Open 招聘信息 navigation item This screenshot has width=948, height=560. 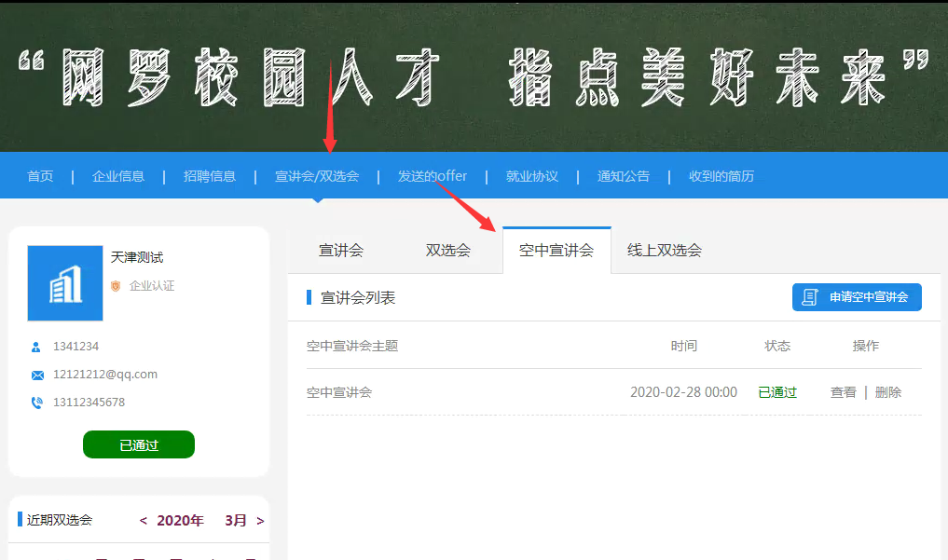210,176
